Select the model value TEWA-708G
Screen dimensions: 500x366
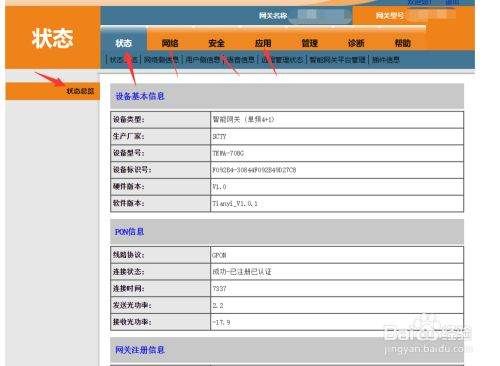coord(228,153)
